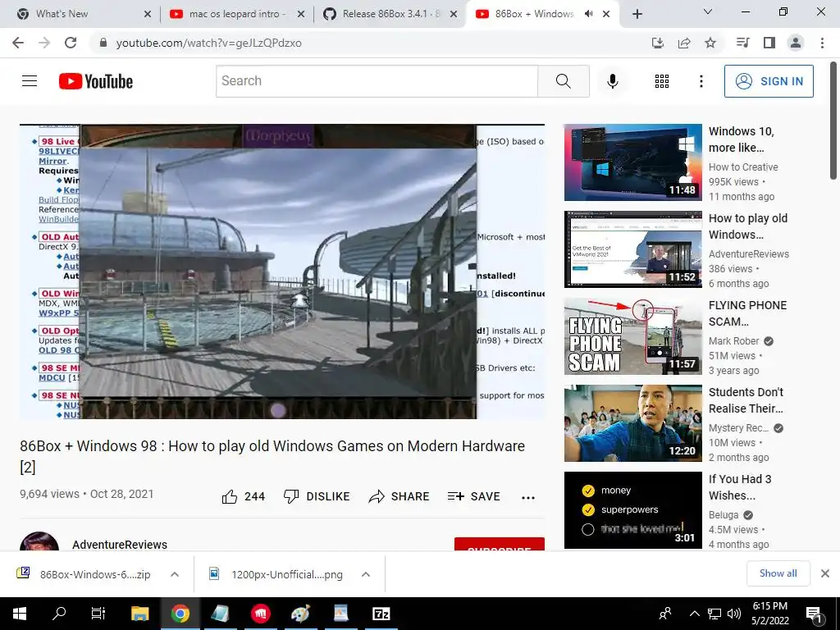
Task: Go back in browser history
Action: click(x=18, y=43)
